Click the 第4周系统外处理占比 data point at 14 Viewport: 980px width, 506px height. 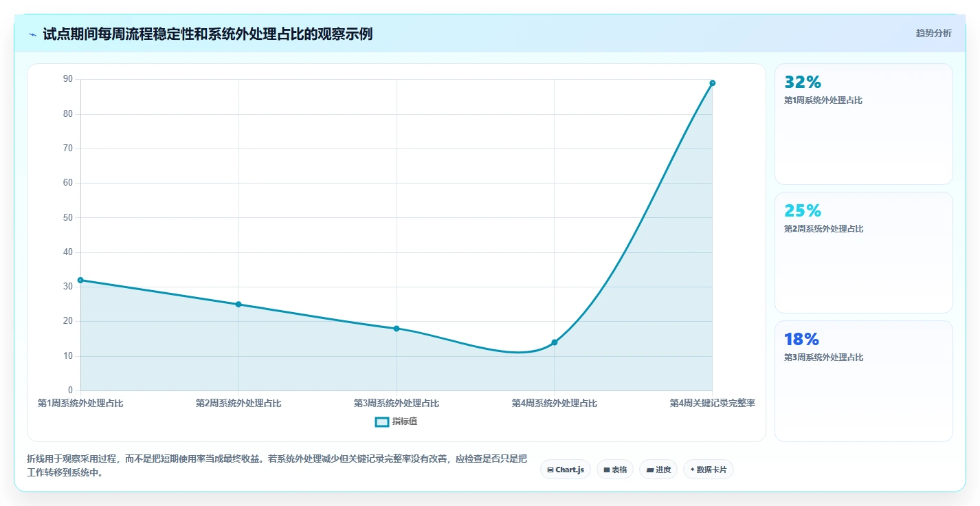click(555, 342)
